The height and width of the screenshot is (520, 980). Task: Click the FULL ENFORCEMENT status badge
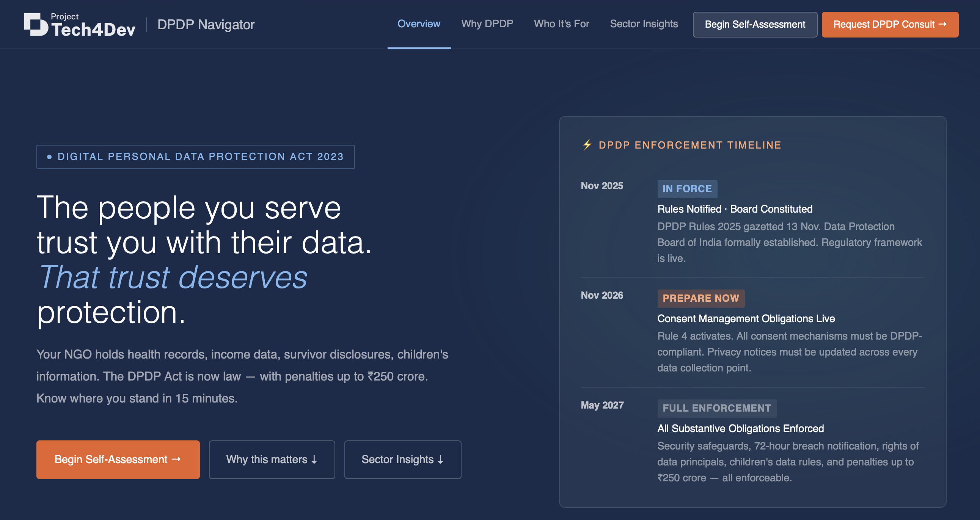pyautogui.click(x=717, y=408)
